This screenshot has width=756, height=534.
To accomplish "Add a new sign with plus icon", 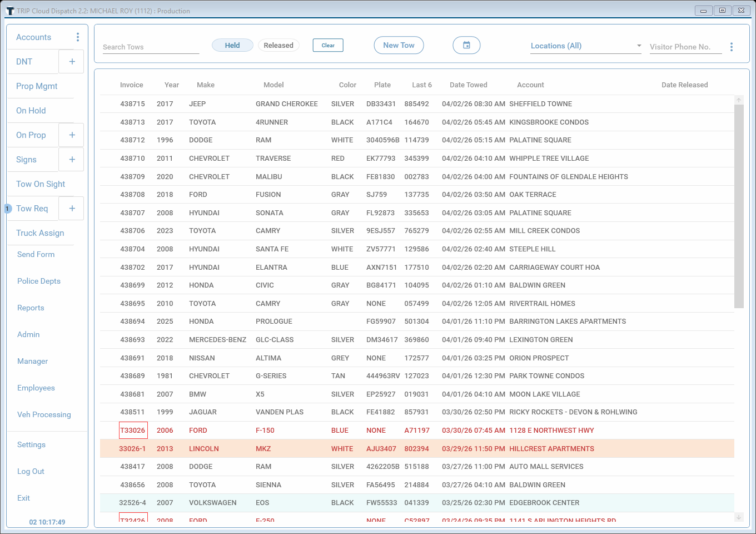I will coord(72,160).
